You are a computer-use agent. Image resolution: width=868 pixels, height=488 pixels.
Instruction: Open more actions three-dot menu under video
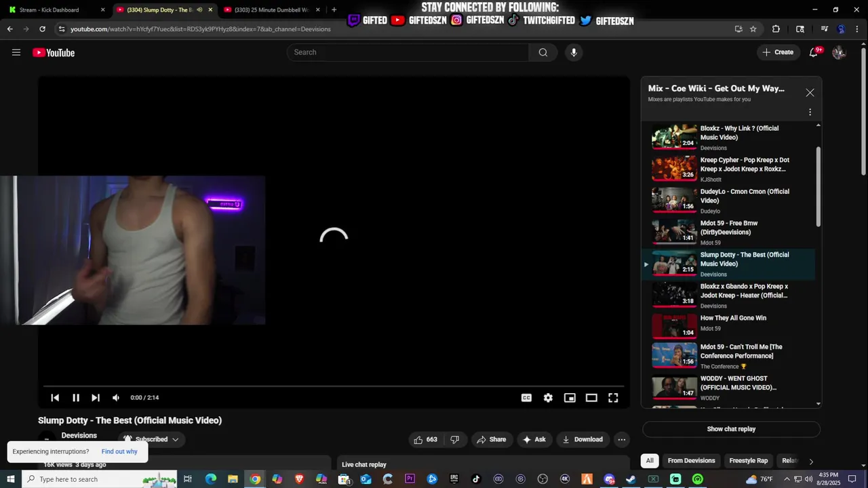(x=621, y=439)
